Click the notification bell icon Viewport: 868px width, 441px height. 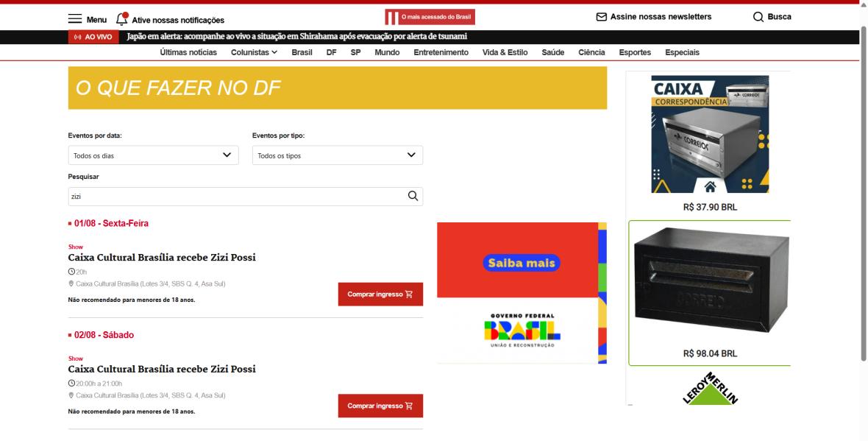(x=122, y=19)
